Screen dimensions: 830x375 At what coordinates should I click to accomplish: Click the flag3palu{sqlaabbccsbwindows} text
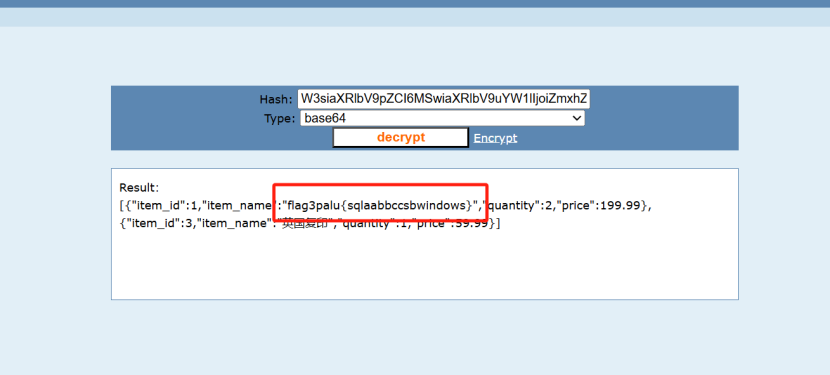(379, 206)
